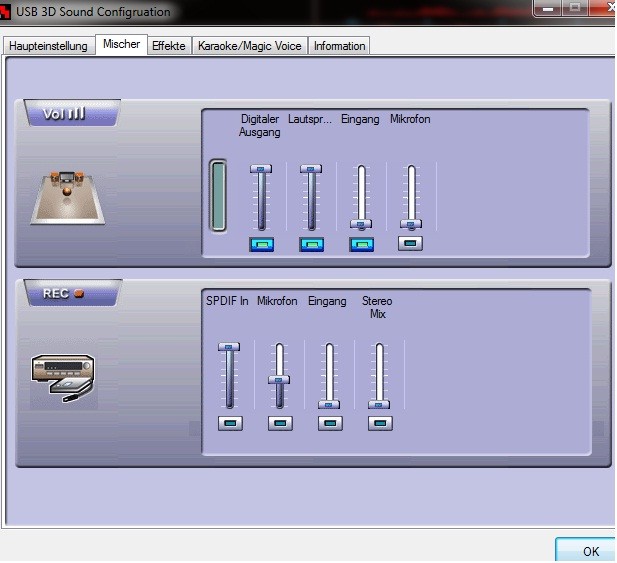Toggle mute under playback Digitaler Ausgang

(262, 245)
